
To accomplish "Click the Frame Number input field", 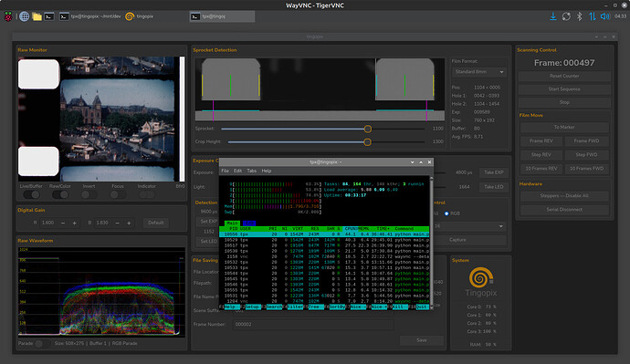I will pyautogui.click(x=313, y=324).
